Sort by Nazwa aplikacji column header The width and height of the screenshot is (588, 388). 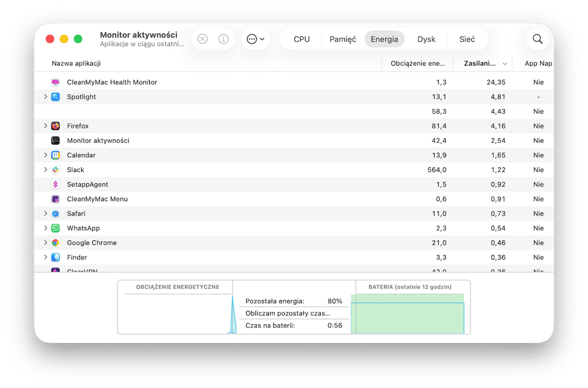click(x=76, y=63)
